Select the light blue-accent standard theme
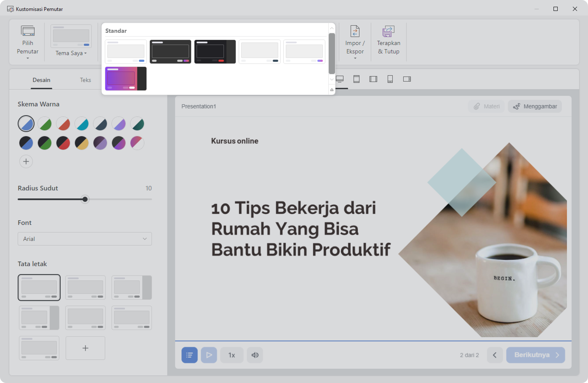 pyautogui.click(x=126, y=52)
